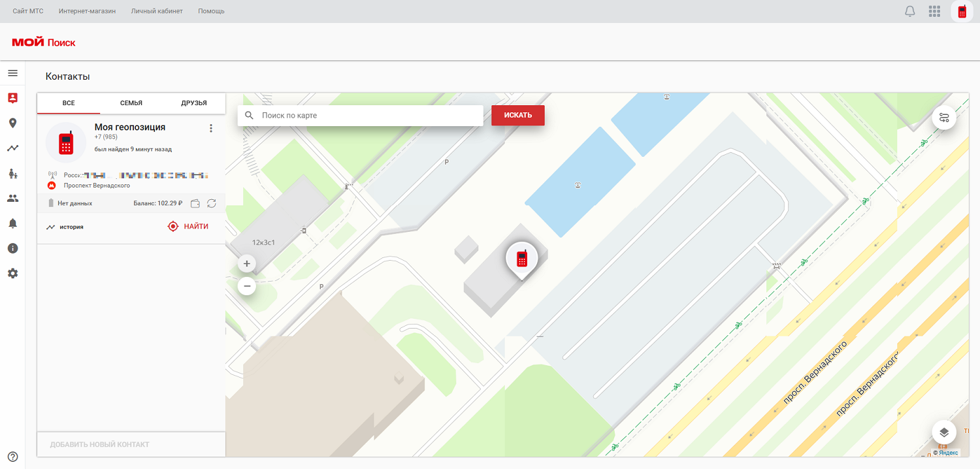Toggle the map filter settings button
The width and height of the screenshot is (980, 471).
tap(943, 118)
